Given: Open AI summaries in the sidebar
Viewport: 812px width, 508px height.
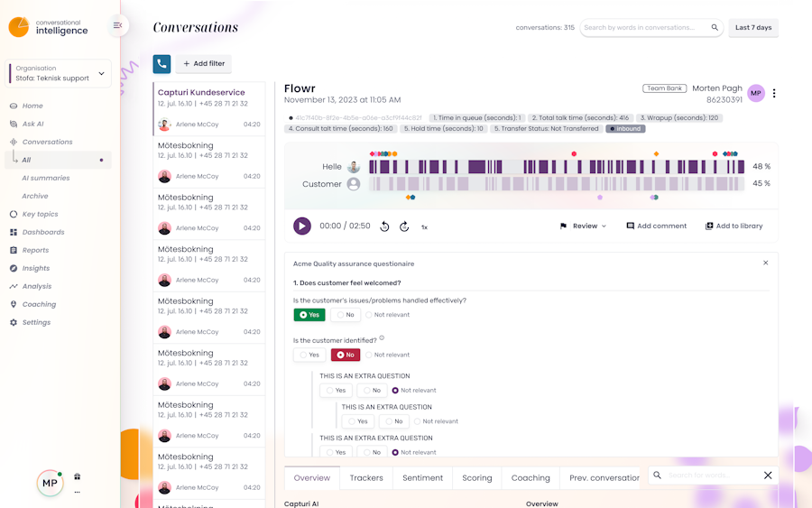Looking at the screenshot, I should click(46, 178).
